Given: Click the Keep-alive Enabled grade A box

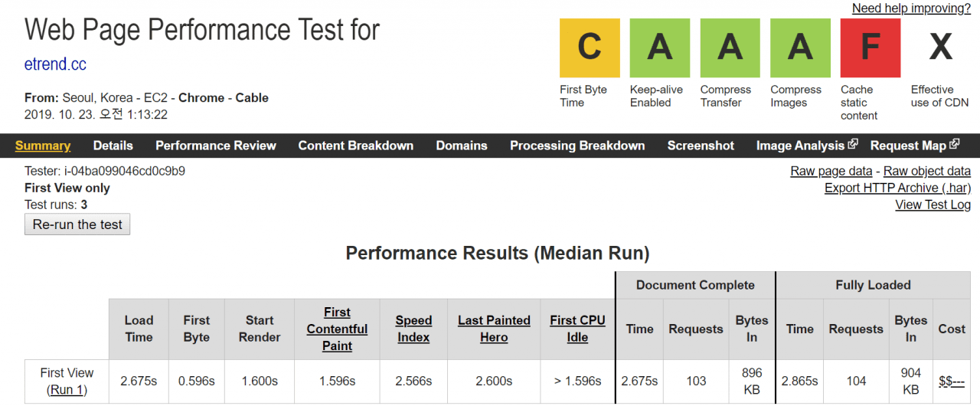Looking at the screenshot, I should click(659, 48).
